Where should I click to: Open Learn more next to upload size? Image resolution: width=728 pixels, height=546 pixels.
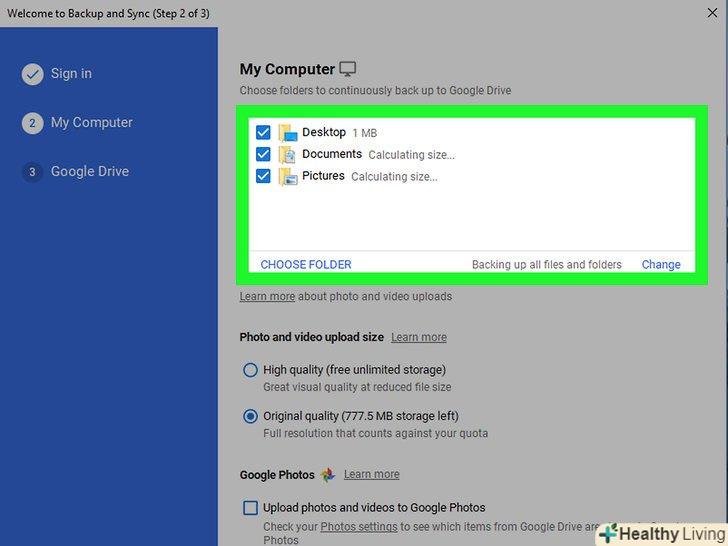[419, 337]
